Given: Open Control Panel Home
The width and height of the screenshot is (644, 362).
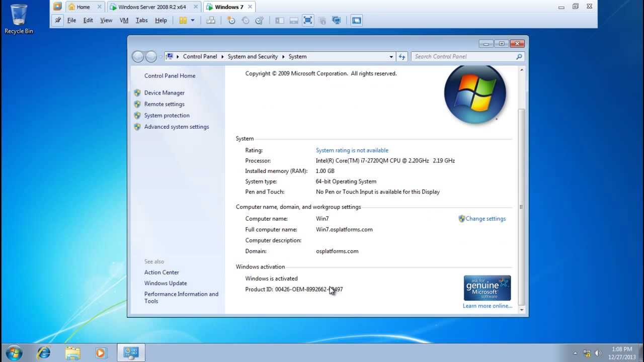Looking at the screenshot, I should [x=170, y=76].
